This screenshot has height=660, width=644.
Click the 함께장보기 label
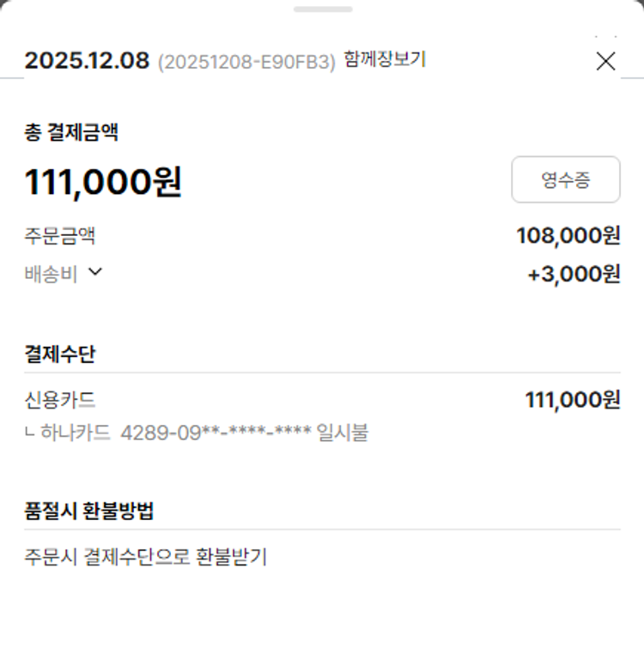coord(385,59)
